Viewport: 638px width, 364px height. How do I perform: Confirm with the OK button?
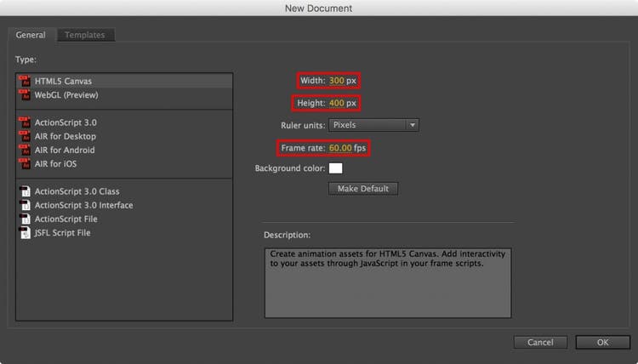pos(602,342)
